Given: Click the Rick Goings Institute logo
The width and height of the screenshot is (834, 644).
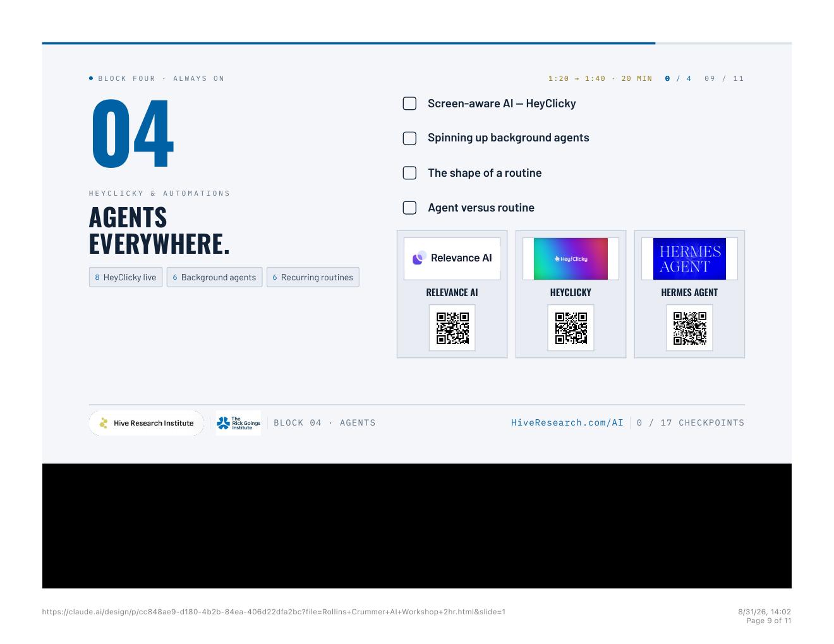Looking at the screenshot, I should [x=238, y=423].
